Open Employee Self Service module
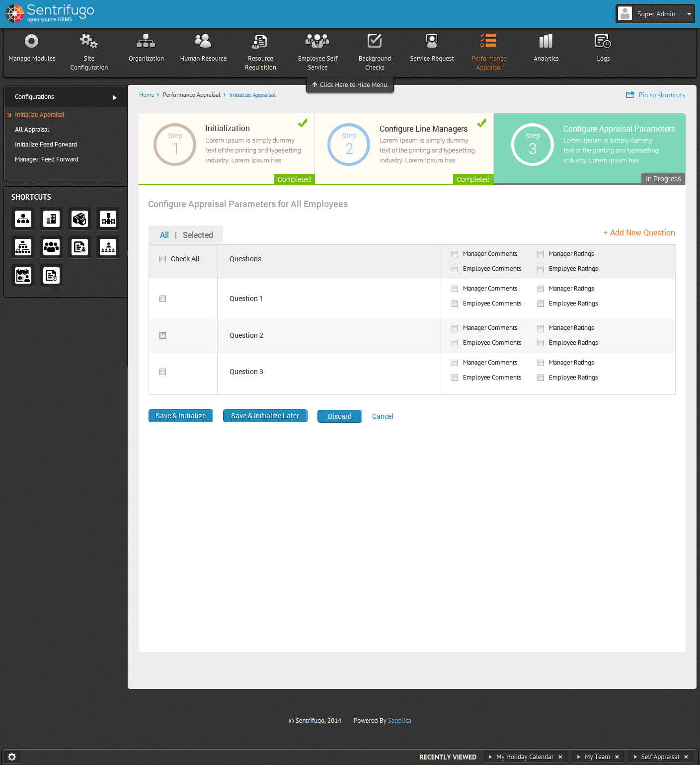The image size is (700, 765). tap(317, 52)
